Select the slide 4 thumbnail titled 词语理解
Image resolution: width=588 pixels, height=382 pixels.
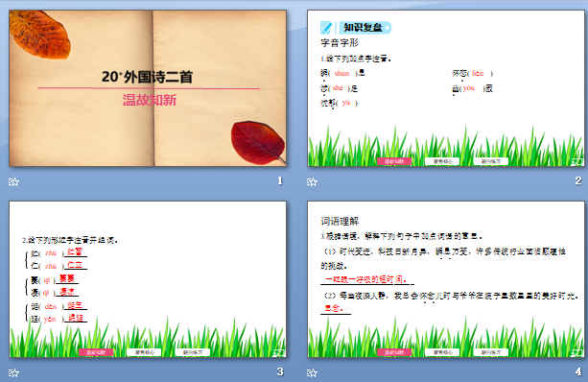click(446, 279)
